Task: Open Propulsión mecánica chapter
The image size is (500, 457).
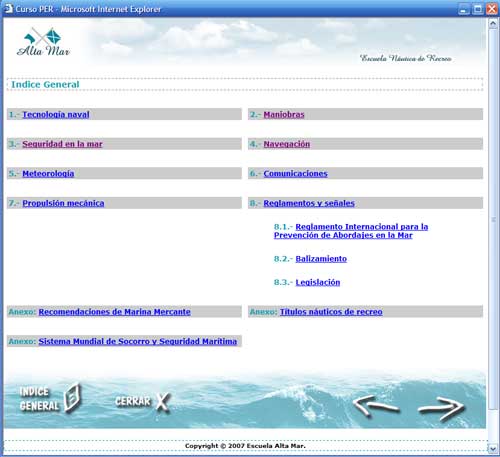Action: 63,203
